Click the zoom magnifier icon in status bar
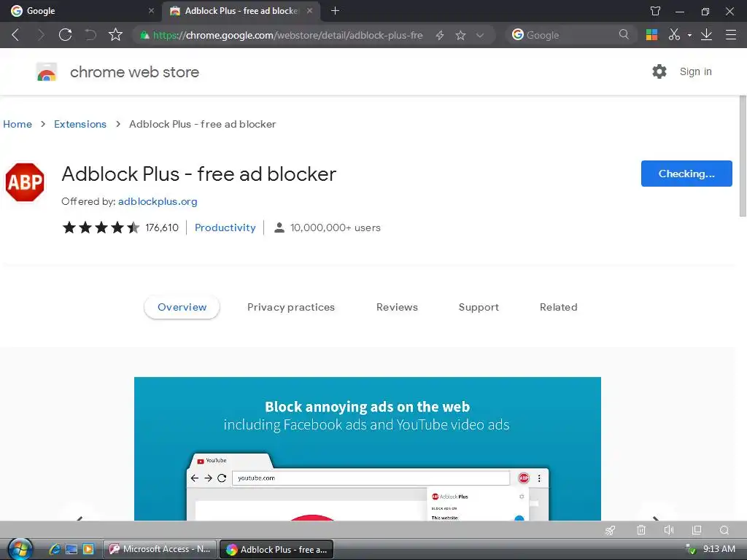This screenshot has width=747, height=560. 724,530
